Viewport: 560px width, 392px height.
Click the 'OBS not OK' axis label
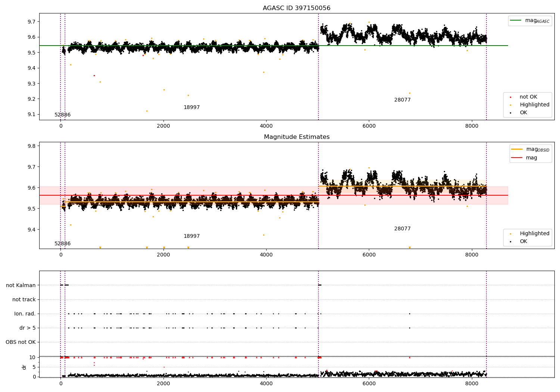[21, 342]
